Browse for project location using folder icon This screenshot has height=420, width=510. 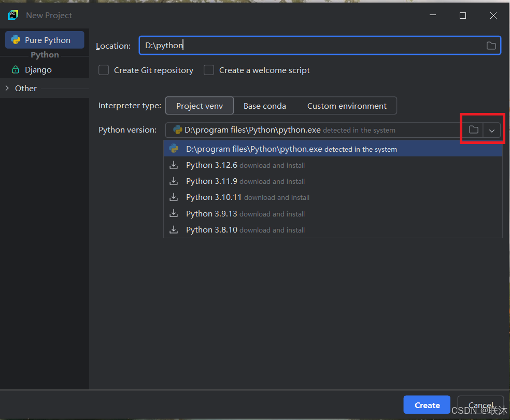click(491, 46)
